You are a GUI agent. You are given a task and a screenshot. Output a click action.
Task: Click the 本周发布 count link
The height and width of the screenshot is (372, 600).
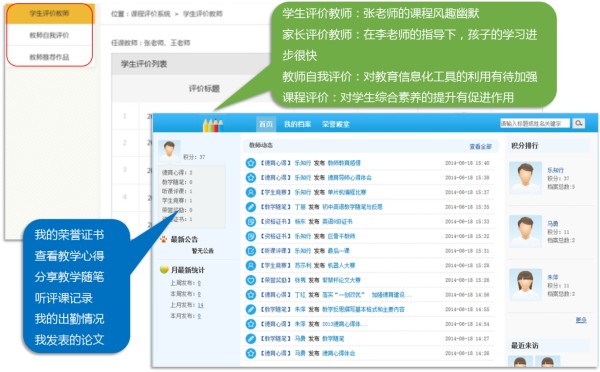pos(199,294)
